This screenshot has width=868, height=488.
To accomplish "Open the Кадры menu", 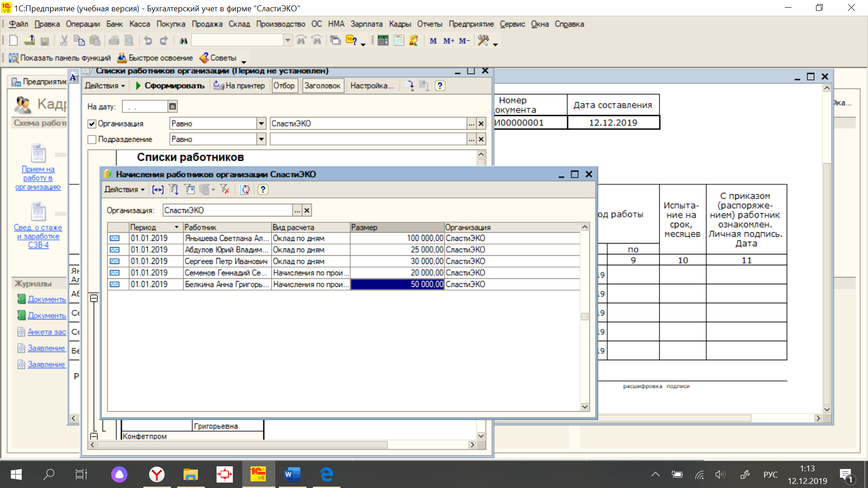I will click(x=400, y=24).
